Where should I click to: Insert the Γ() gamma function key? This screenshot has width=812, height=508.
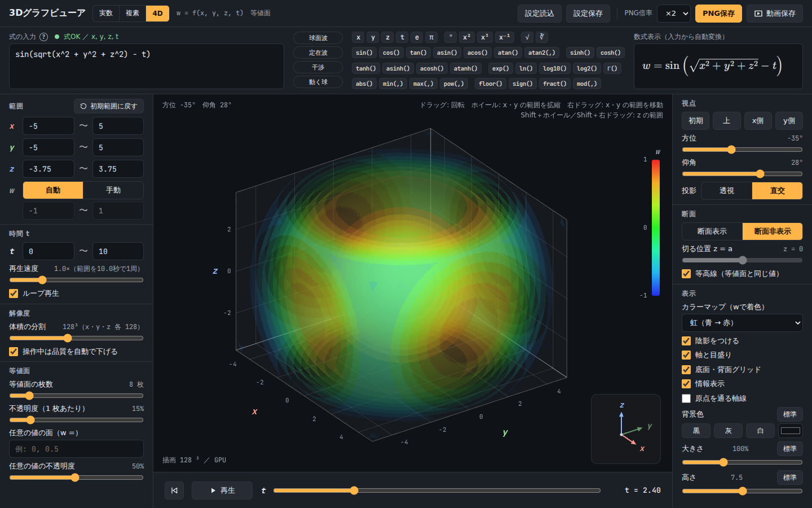point(612,68)
